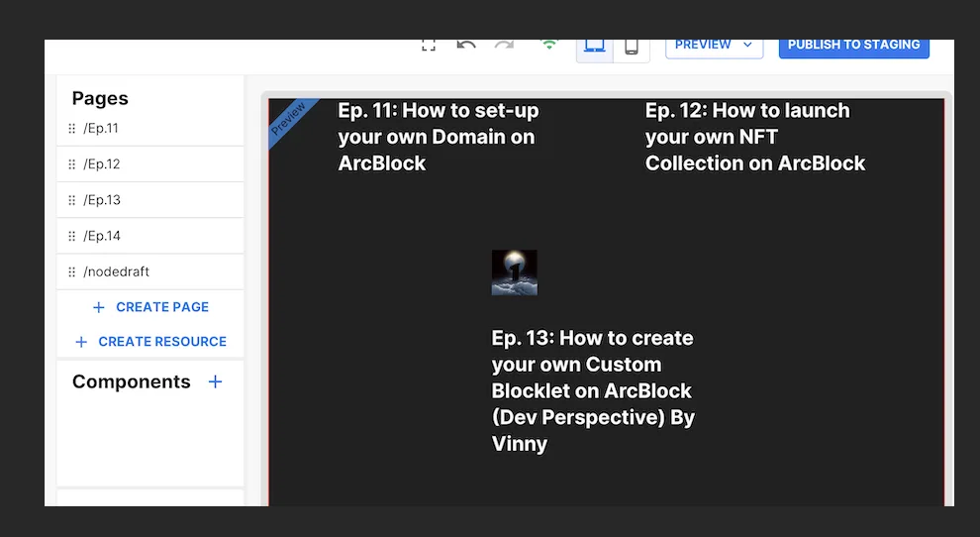
Task: Open the /Ep.12 page
Action: coord(150,164)
